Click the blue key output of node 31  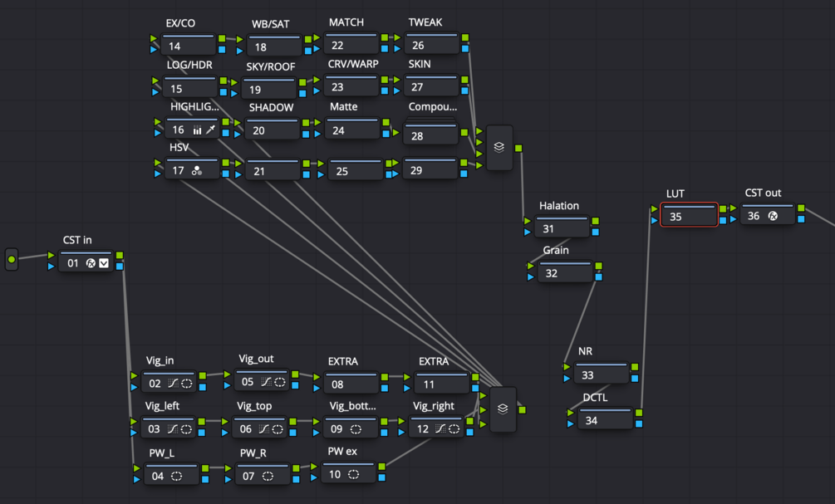[x=596, y=232]
